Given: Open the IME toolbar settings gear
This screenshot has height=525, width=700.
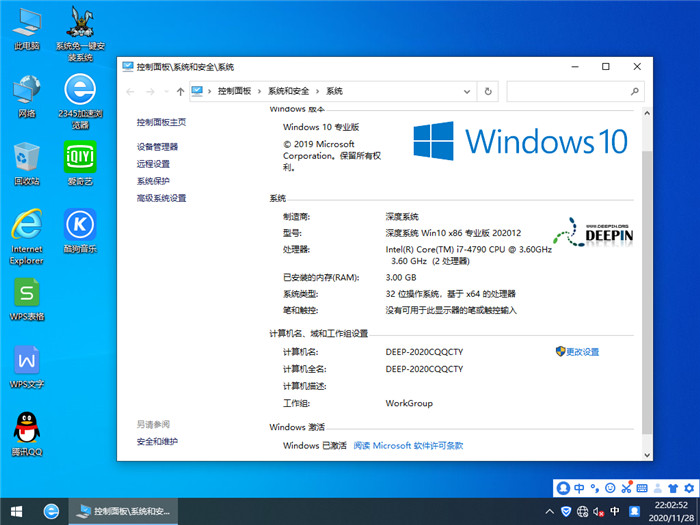Looking at the screenshot, I should 689,488.
